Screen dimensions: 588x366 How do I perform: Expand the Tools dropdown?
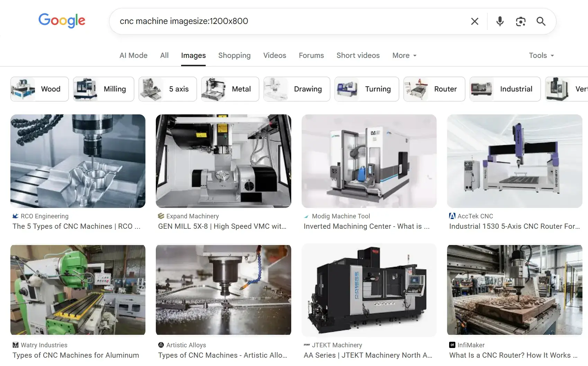541,55
